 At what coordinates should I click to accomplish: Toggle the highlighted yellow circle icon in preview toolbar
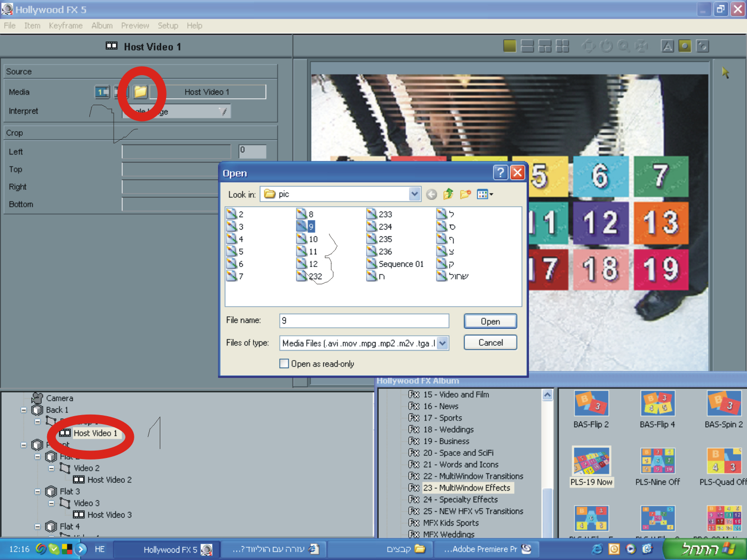685,46
